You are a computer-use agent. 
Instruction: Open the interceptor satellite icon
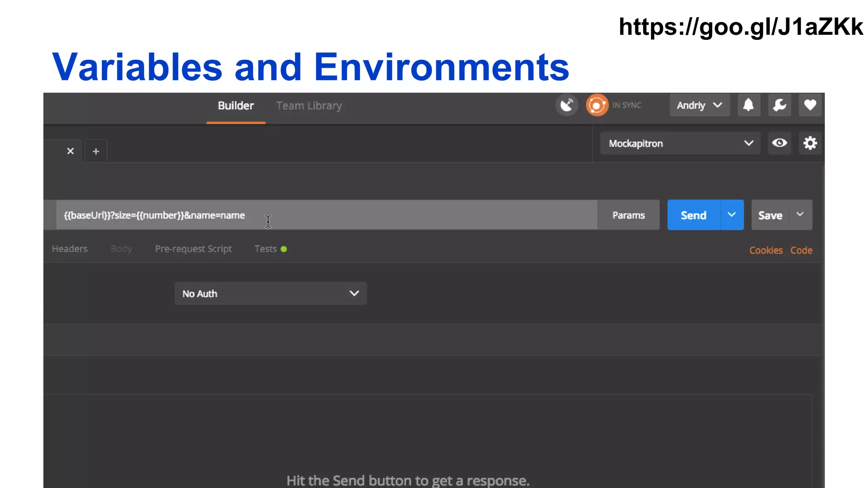(567, 105)
